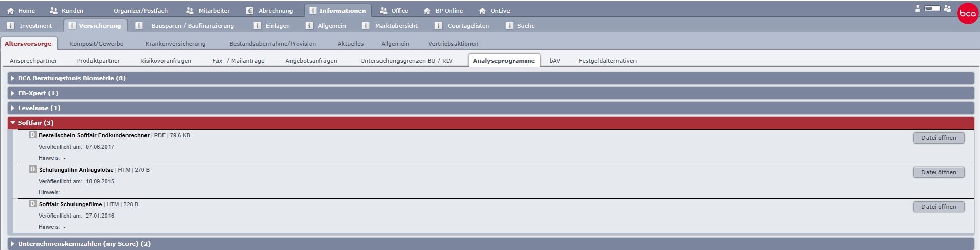Click the document icon of Schulungsfilm Antragslotse
980x250 pixels.
click(32, 170)
